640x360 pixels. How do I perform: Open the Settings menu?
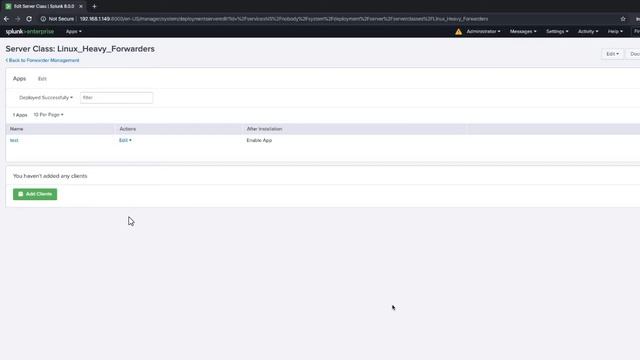click(557, 31)
